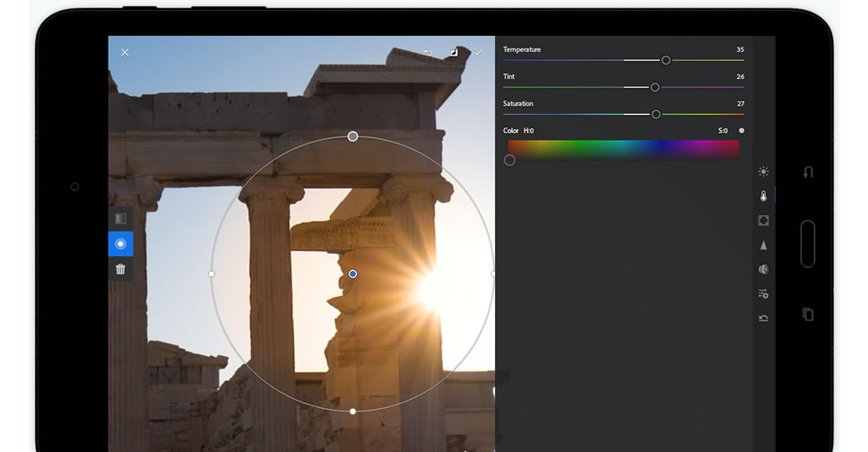Click the Tint label
The image size is (868, 452).
[x=508, y=76]
